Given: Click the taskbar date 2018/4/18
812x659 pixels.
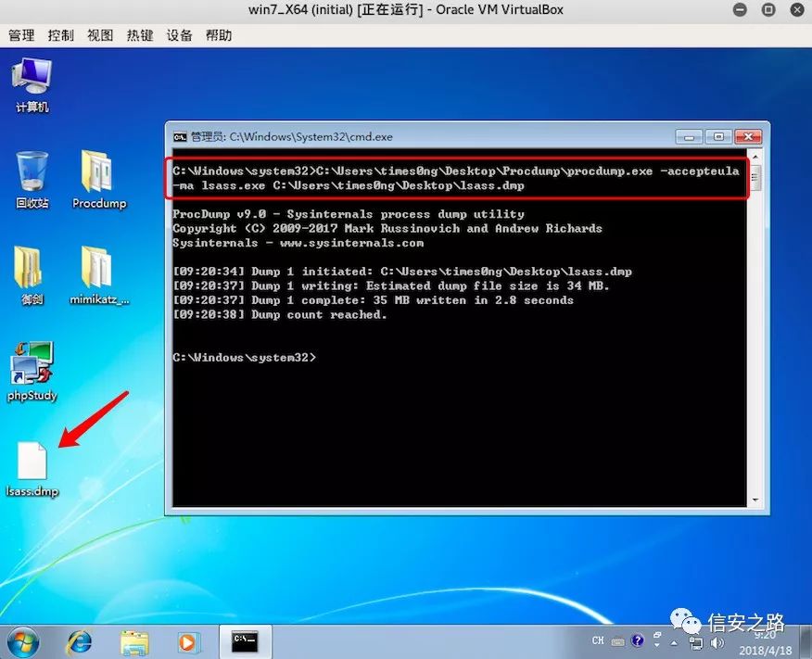Looking at the screenshot, I should click(x=766, y=651).
